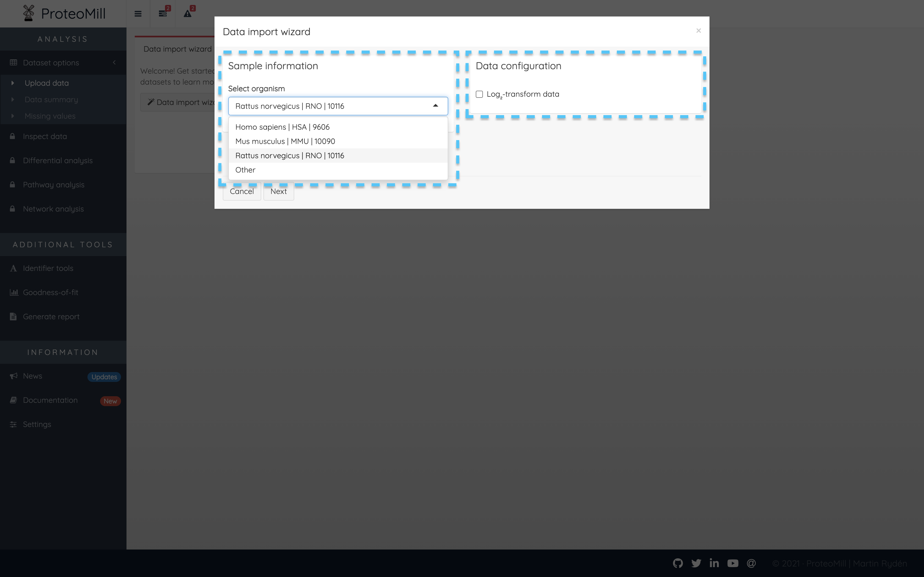Viewport: 924px width, 577px height.
Task: Enable Log2-transform data checkbox
Action: point(479,94)
